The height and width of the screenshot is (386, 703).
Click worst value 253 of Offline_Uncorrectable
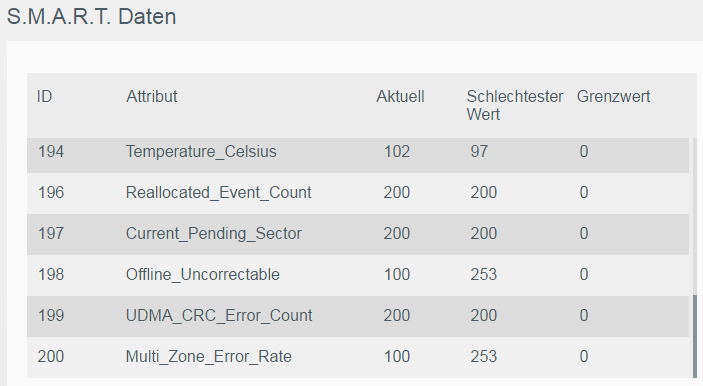click(483, 274)
